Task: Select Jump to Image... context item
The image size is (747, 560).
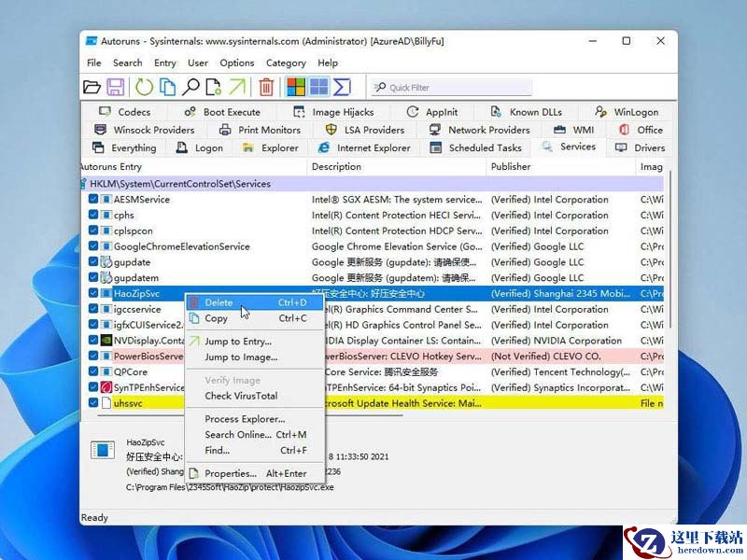Action: [254, 357]
